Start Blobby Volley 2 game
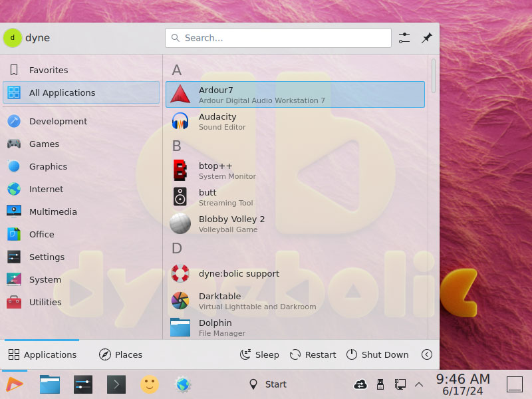 pos(295,223)
